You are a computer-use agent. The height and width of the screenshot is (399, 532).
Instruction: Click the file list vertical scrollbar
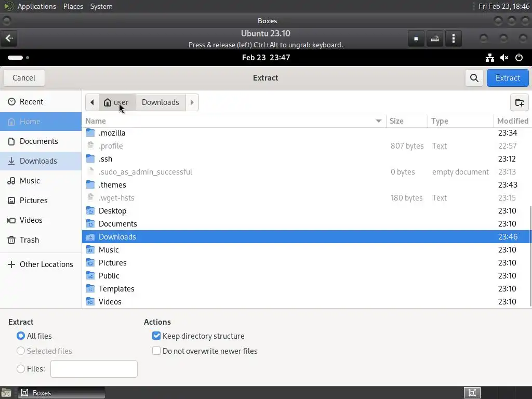tap(530, 256)
